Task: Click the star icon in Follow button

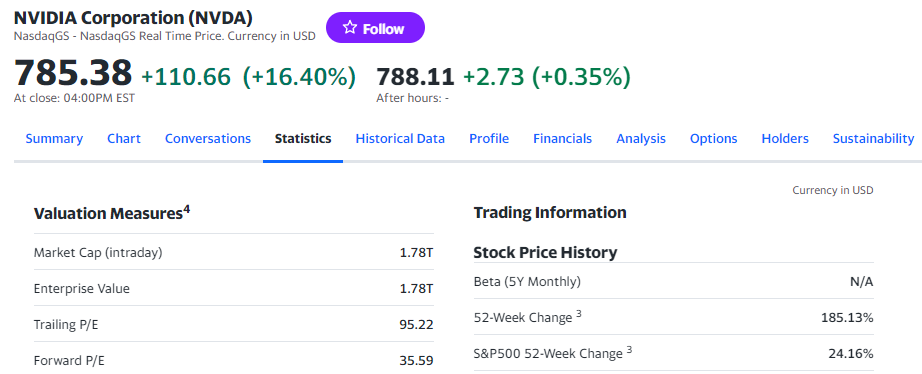Action: (x=350, y=28)
